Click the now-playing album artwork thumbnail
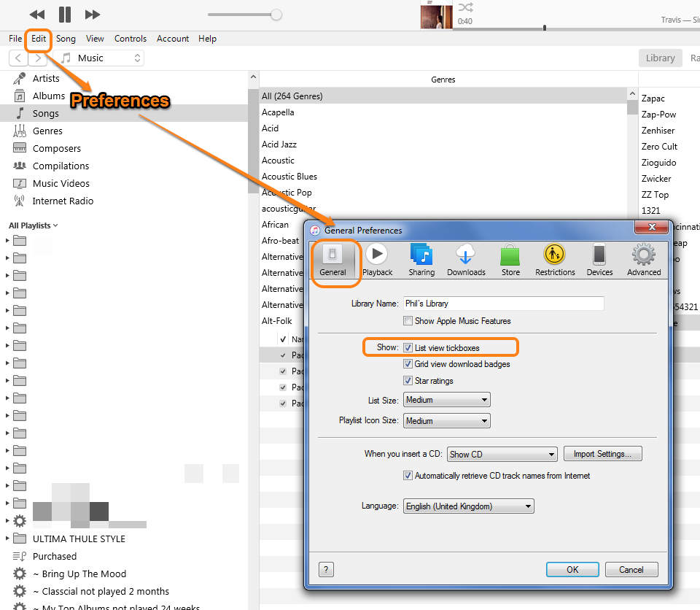Screen dimensions: 700x610 tap(437, 16)
